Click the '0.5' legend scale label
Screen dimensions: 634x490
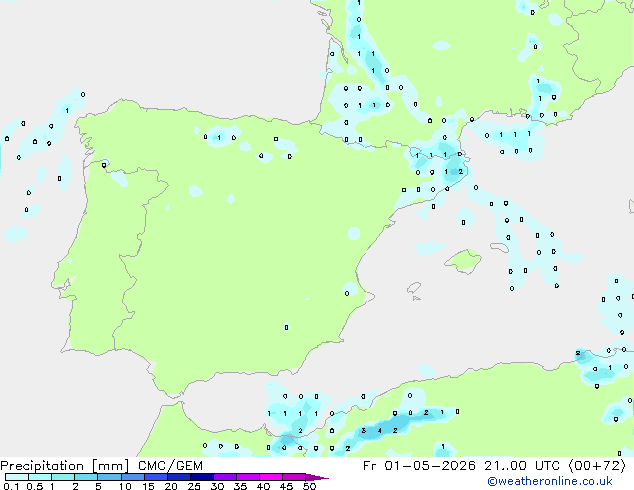[34, 486]
